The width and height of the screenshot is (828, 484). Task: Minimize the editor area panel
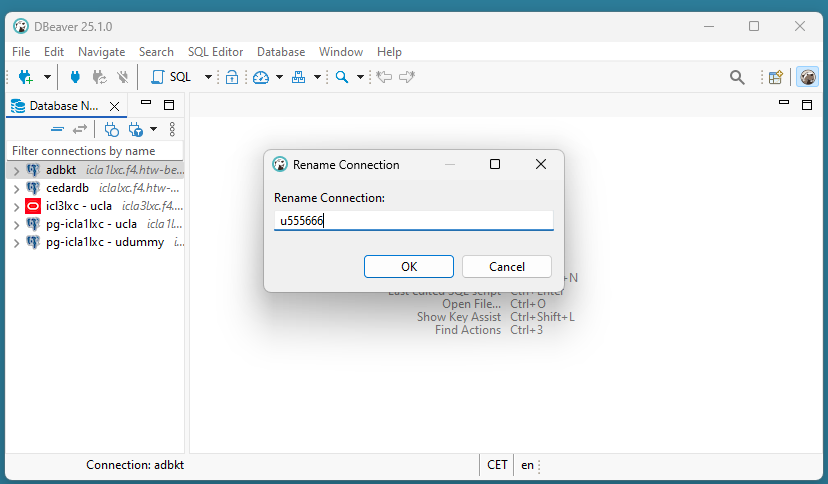click(784, 103)
